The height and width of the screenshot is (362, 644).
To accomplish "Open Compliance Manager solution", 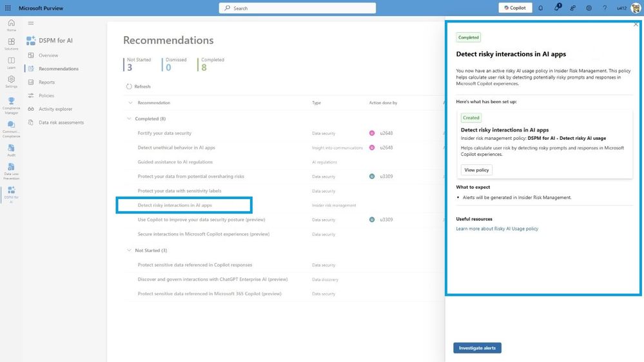I will (x=11, y=106).
